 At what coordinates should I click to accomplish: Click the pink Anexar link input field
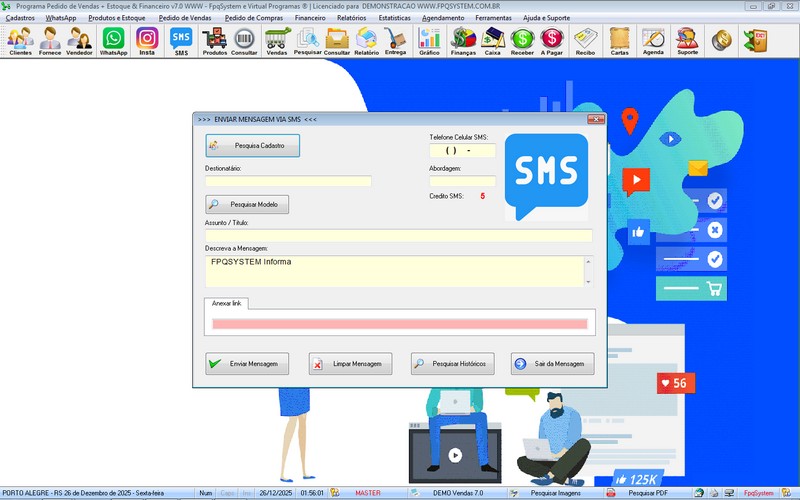399,324
